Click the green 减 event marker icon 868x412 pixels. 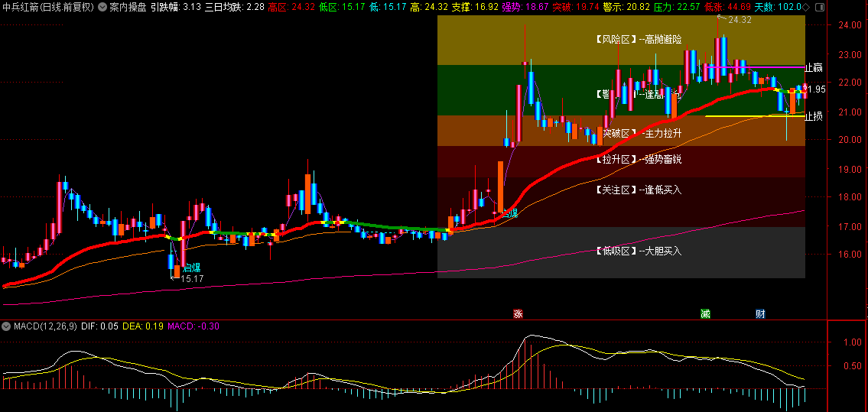tap(705, 314)
